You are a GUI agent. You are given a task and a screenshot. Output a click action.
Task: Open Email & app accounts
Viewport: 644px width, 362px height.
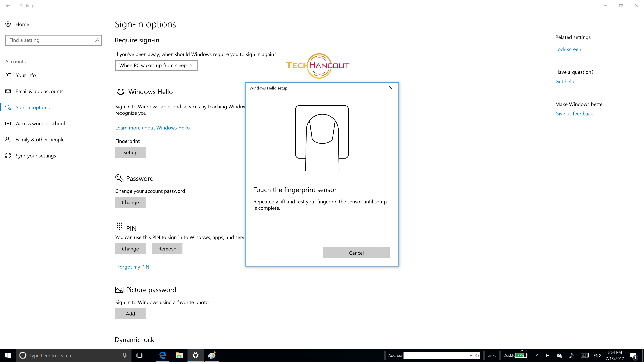click(39, 91)
